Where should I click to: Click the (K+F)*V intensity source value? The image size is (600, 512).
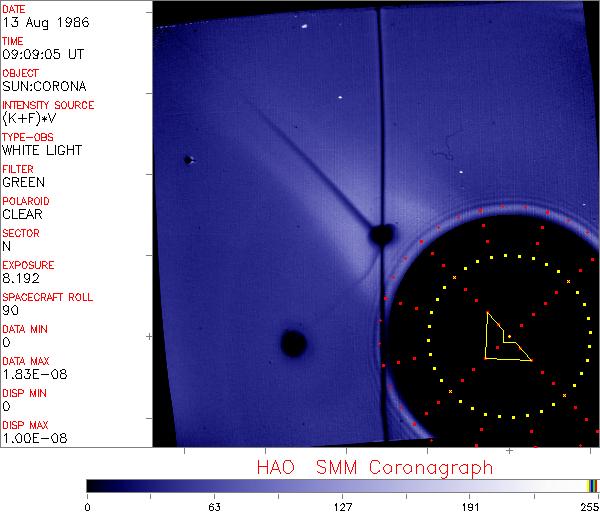(x=28, y=118)
